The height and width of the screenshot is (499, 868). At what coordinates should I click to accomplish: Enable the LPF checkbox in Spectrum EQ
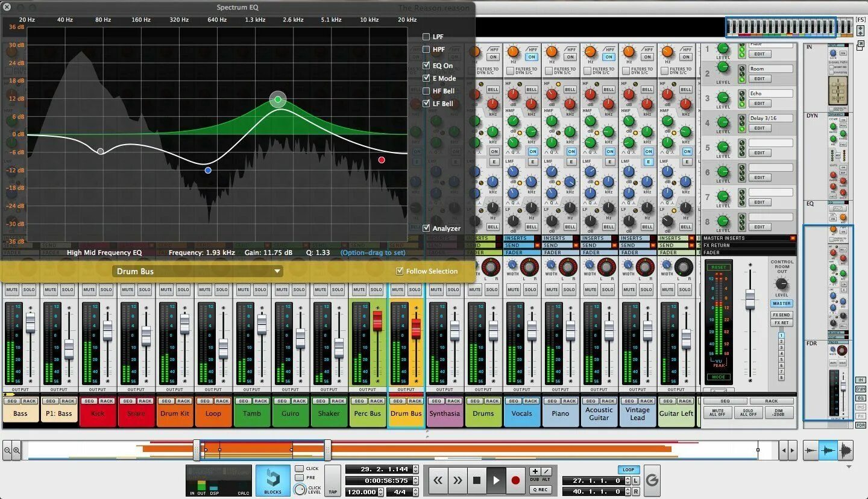(426, 37)
